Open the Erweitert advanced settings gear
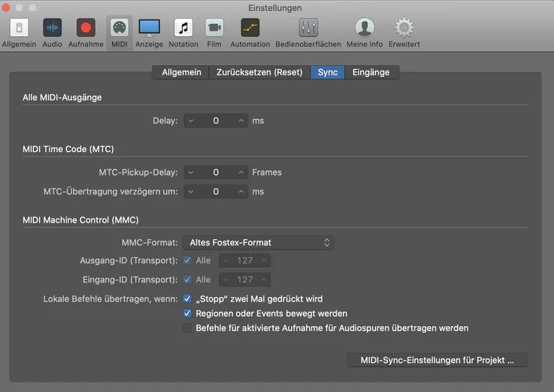554x392 pixels. point(403,28)
